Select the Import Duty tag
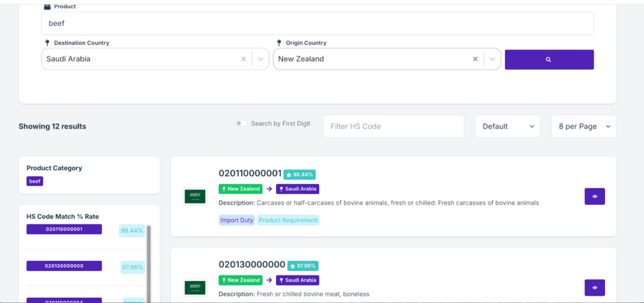 [x=237, y=220]
